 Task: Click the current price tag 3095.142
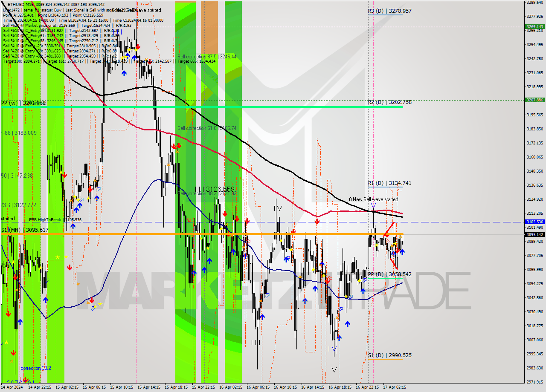[x=534, y=234]
